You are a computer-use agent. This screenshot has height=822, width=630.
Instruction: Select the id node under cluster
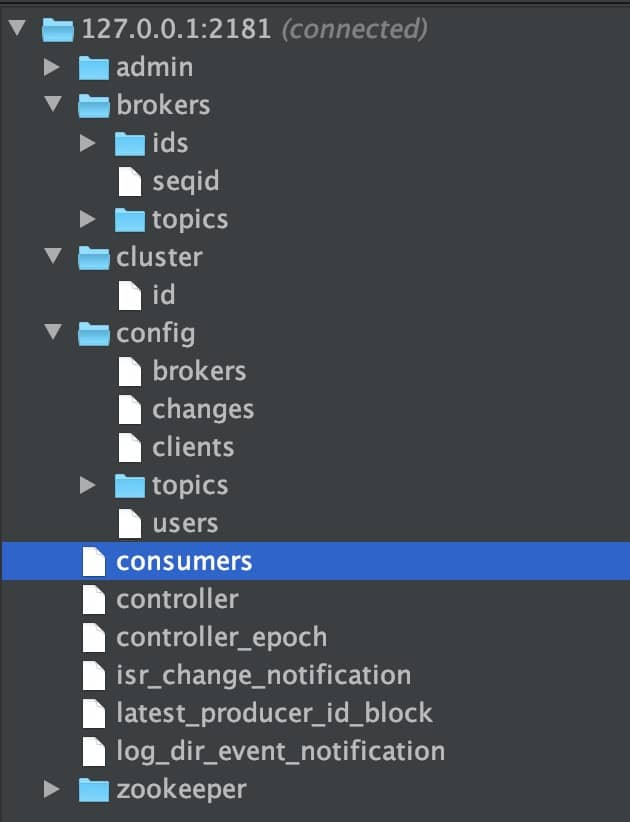164,295
